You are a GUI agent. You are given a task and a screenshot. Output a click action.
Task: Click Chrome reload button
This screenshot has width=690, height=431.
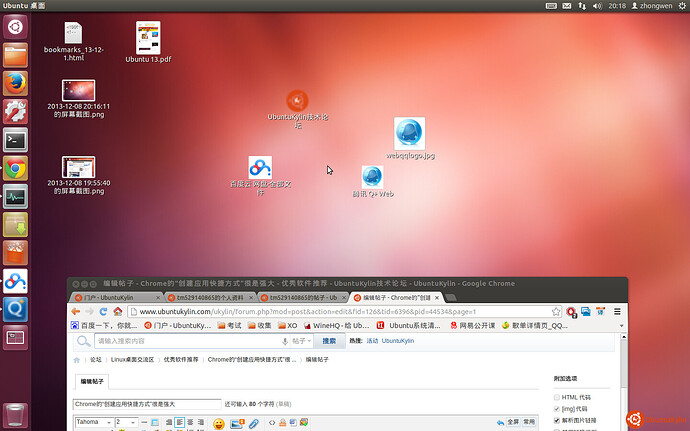click(103, 312)
